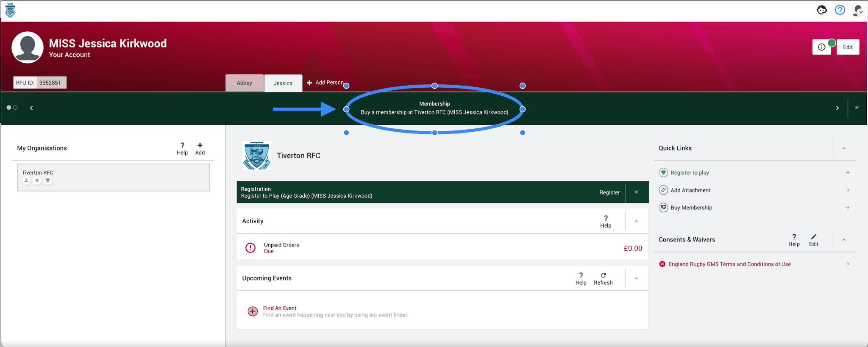
Task: Click the person icon on Tiverton RFC card
Action: point(26,180)
